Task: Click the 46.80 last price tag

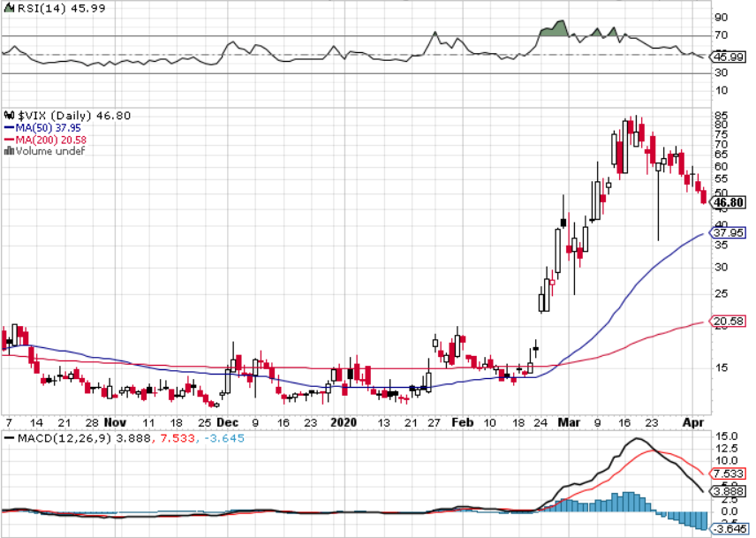Action: [728, 202]
